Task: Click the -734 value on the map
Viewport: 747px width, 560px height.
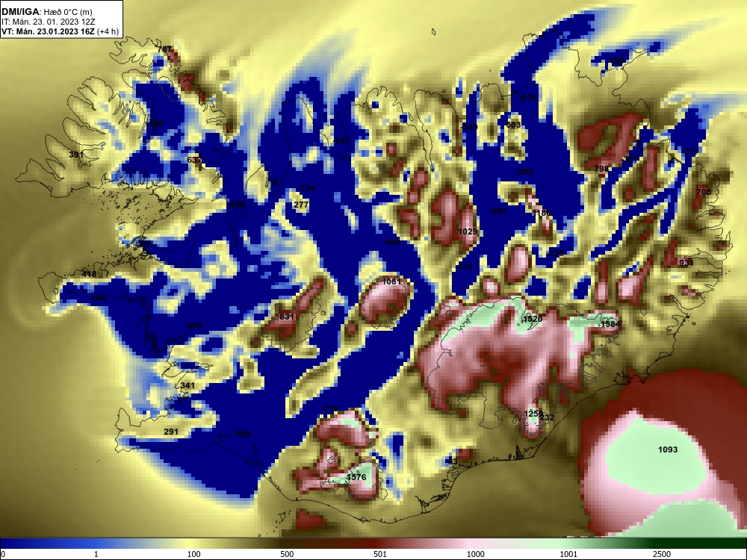Action: 306,188
